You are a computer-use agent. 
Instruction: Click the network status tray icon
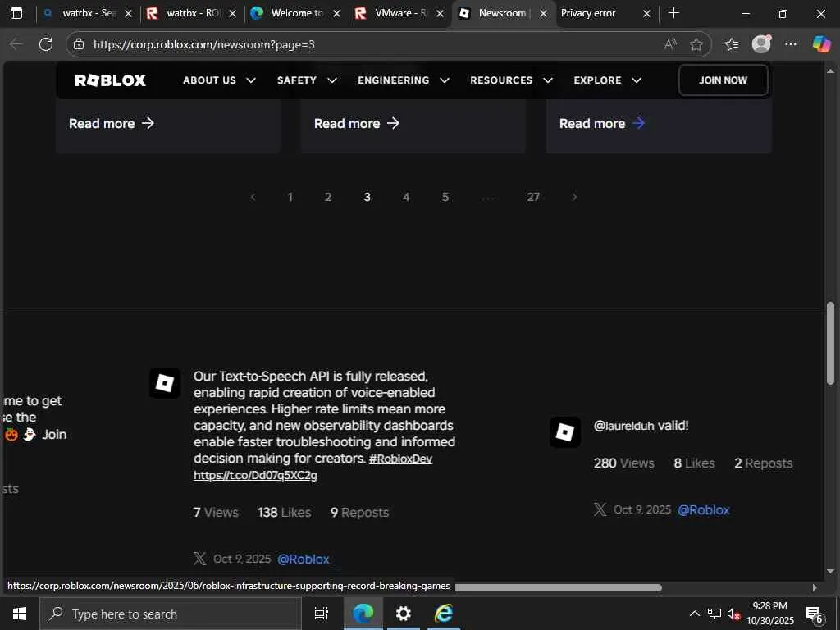(714, 614)
